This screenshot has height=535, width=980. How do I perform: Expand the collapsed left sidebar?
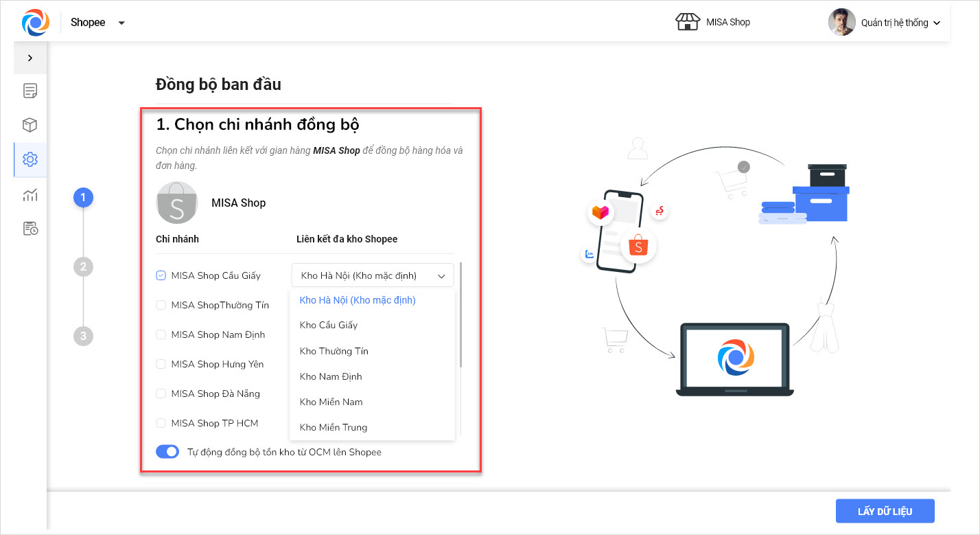30,58
